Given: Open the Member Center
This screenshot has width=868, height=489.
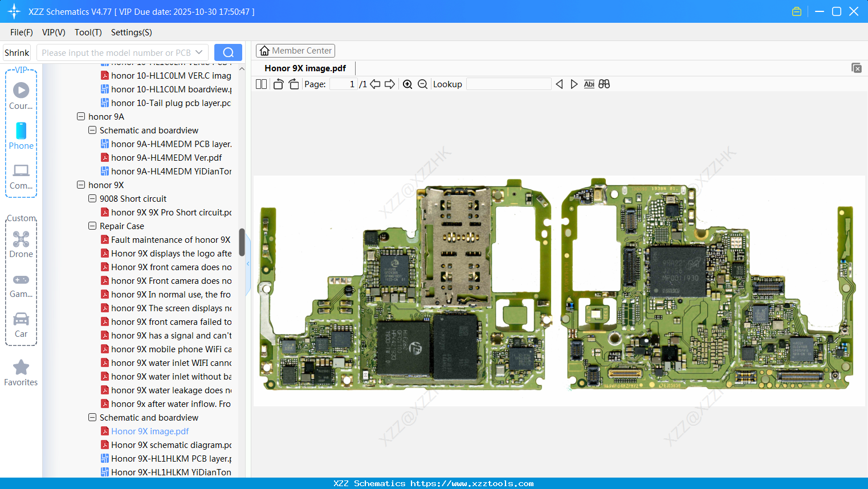Looking at the screenshot, I should (x=295, y=51).
